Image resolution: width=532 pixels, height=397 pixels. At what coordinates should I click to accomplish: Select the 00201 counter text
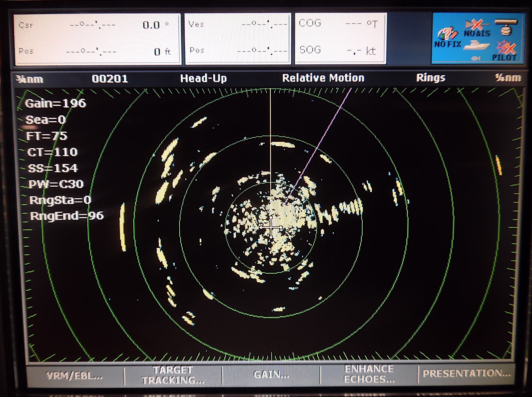[110, 79]
